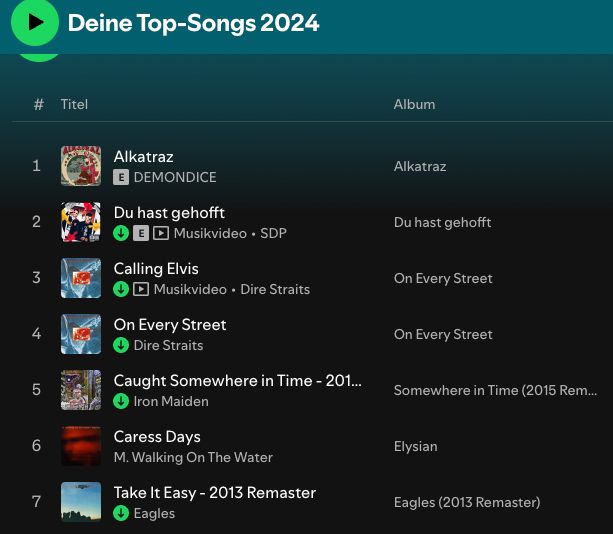Open artist Dire Straits on Calling Elvis row
This screenshot has width=613, height=534.
(275, 289)
